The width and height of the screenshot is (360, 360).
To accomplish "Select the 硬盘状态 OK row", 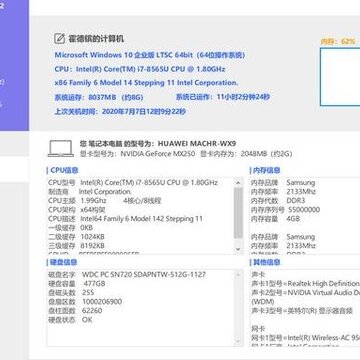I will coord(70,320).
